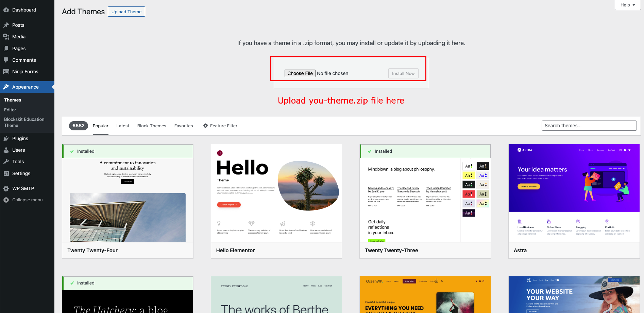Open the Twenty Twenty-One theme thumbnail
Screen dimensions: 644x313
(x=276, y=295)
